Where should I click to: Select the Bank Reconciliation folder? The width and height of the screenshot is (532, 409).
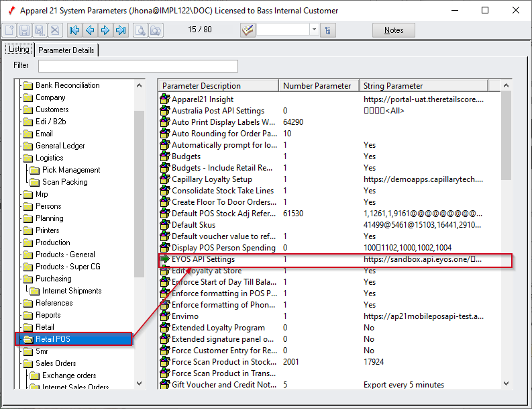62,85
